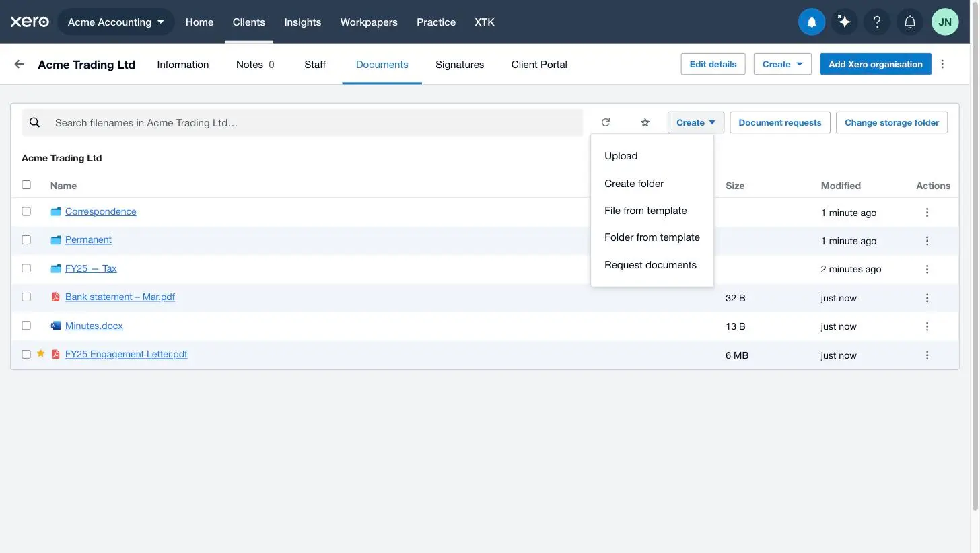The height and width of the screenshot is (553, 980).
Task: Click Add Xero organisation button
Action: 875,64
